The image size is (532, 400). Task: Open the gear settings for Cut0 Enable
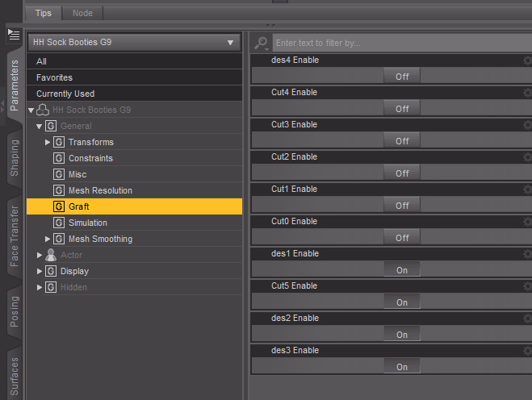pos(527,222)
